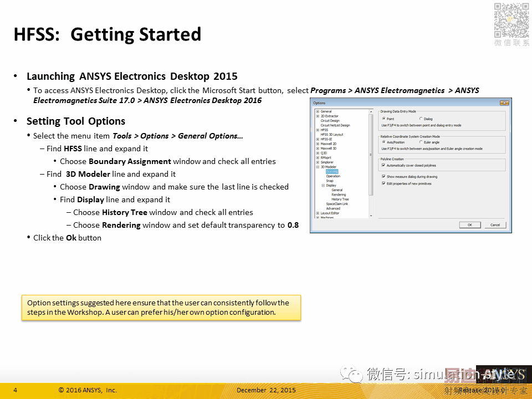The height and width of the screenshot is (399, 532).
Task: Click the slide number 4 in footer
Action: [16, 390]
